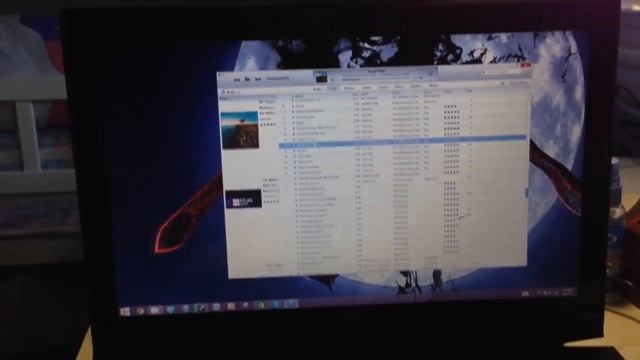Set star rating under first album
Image resolution: width=640 pixels, height=360 pixels.
click(268, 124)
